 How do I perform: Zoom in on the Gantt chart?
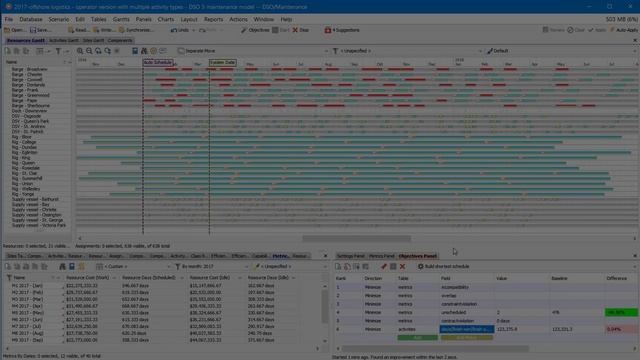[x=80, y=51]
